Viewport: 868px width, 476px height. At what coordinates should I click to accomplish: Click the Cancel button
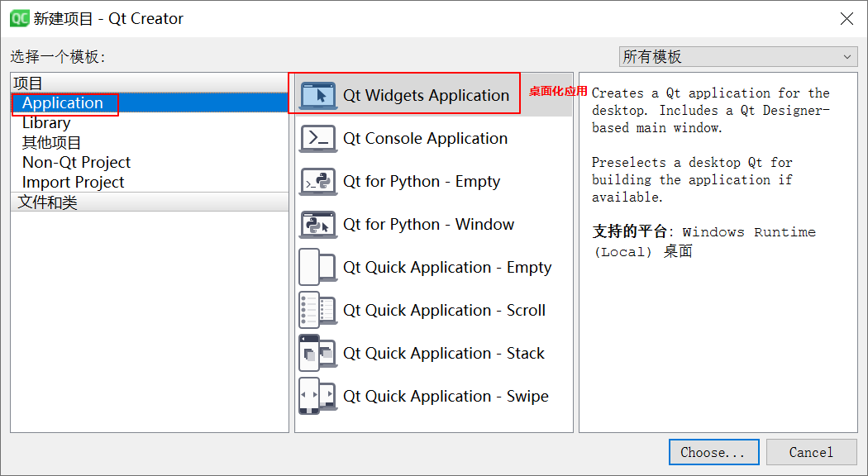(811, 452)
